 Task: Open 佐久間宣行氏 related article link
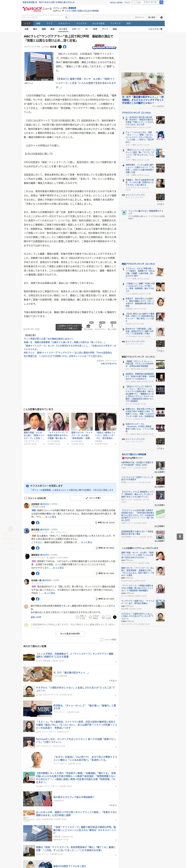point(63,356)
